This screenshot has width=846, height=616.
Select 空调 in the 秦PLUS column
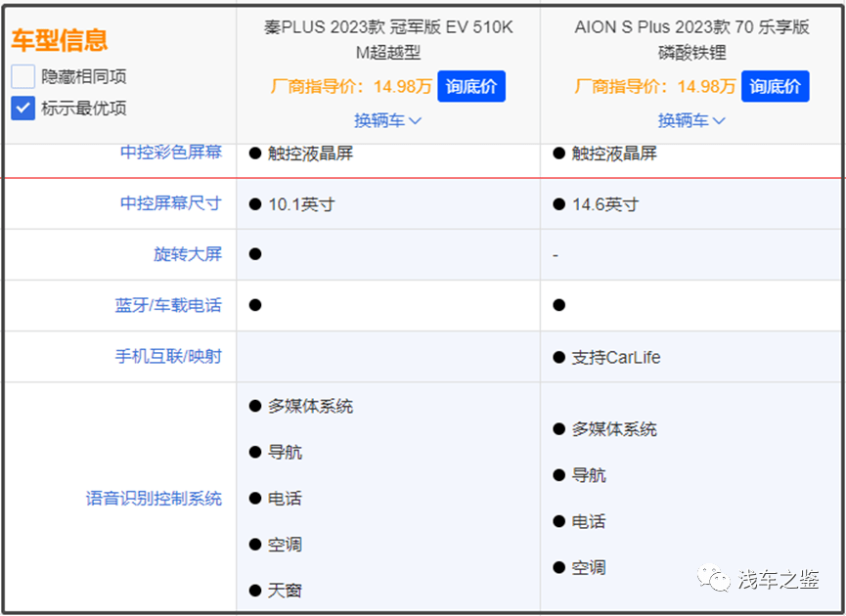tap(285, 545)
